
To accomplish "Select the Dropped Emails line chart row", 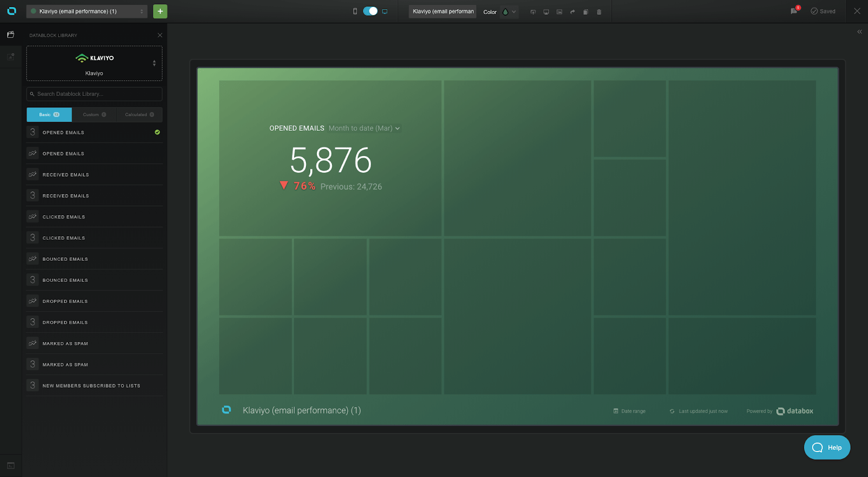I will [94, 301].
